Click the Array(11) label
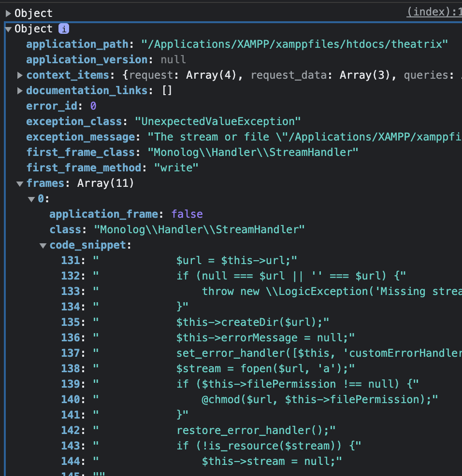Image resolution: width=462 pixels, height=476 pixels. point(105,183)
